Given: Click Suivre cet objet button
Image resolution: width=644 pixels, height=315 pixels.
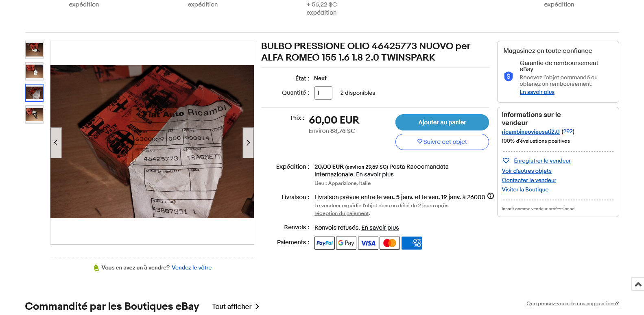Looking at the screenshot, I should (x=442, y=142).
